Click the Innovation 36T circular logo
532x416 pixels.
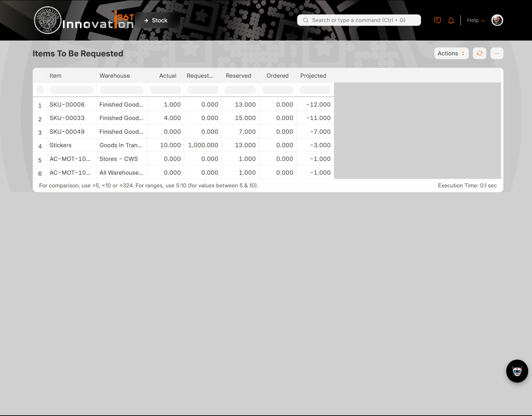click(48, 20)
